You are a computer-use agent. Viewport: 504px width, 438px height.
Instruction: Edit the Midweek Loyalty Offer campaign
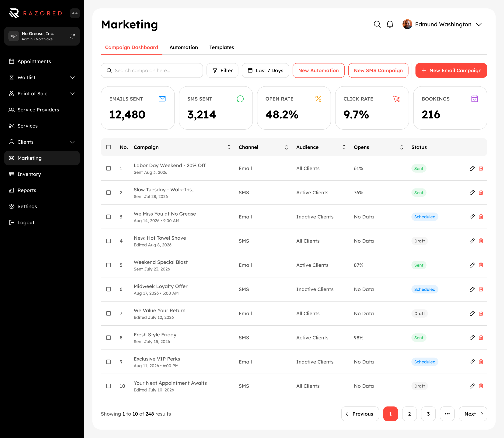click(x=472, y=289)
